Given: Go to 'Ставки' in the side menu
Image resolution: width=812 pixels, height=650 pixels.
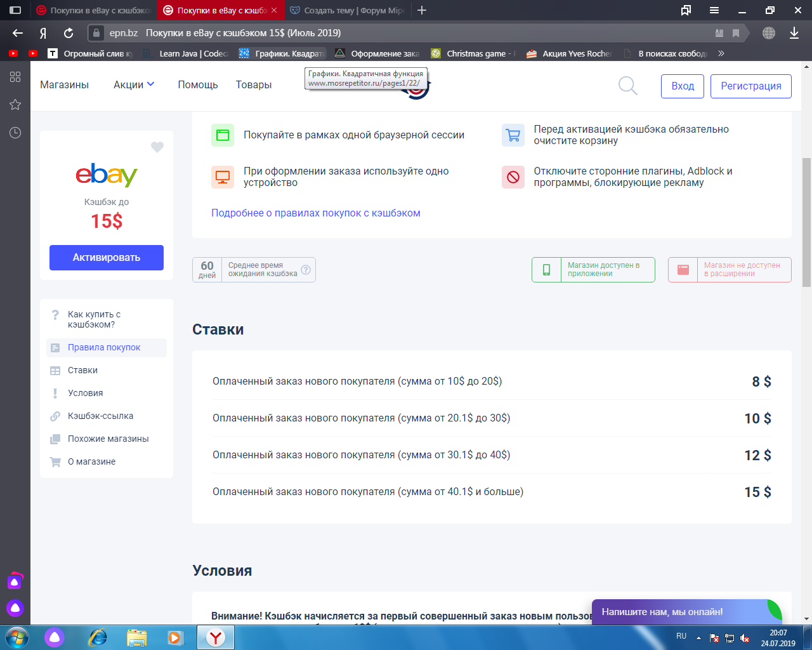Looking at the screenshot, I should (x=107, y=370).
